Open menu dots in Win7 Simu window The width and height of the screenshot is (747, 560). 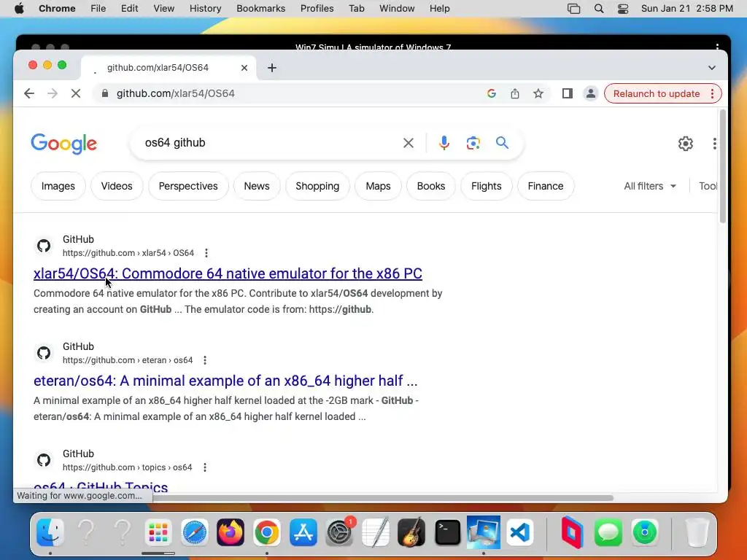(x=717, y=46)
